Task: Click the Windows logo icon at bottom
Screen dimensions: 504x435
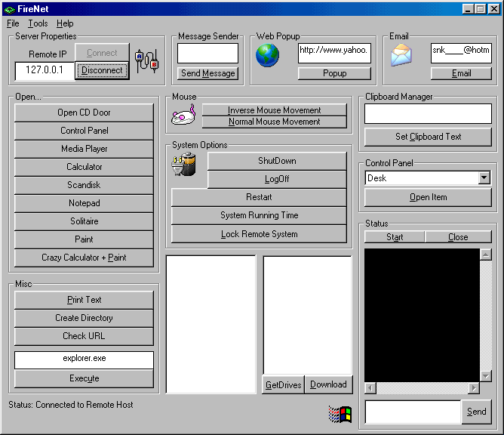Action: [340, 414]
